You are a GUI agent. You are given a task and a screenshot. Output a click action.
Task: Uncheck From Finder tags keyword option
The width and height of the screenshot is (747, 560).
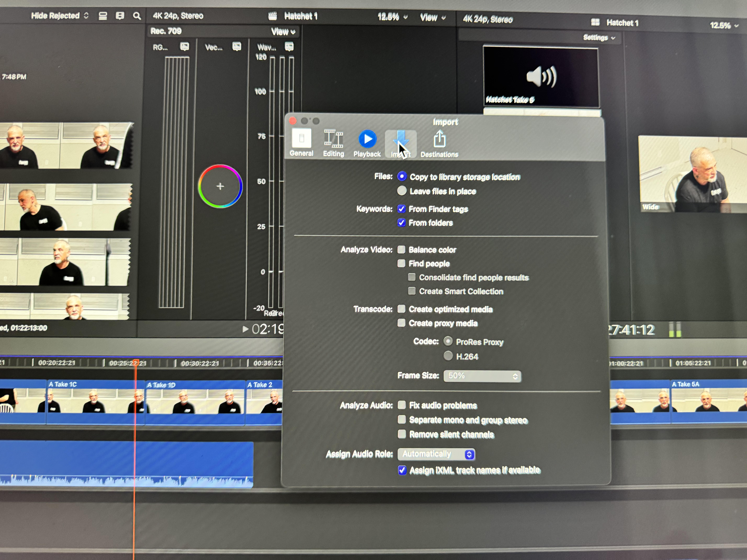[x=401, y=209]
